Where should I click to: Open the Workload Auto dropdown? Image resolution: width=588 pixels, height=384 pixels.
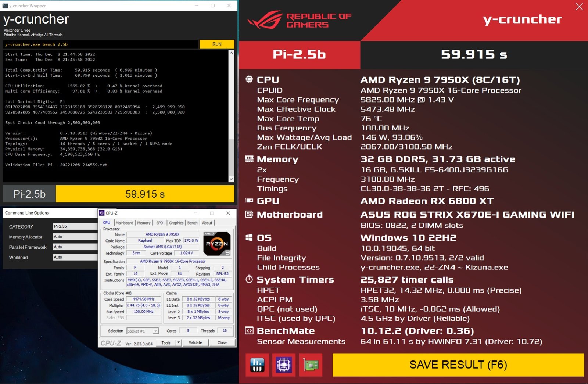point(75,257)
